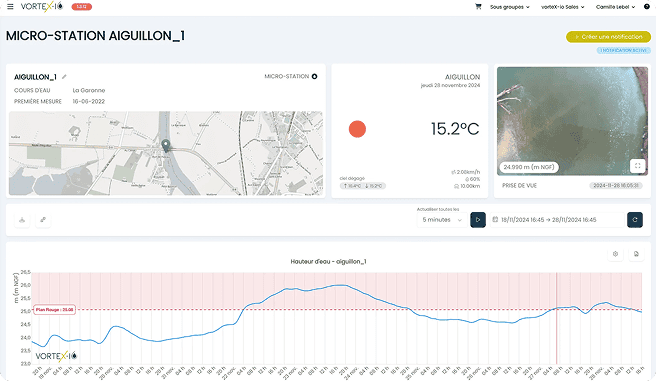Image resolution: width=656 pixels, height=381 pixels.
Task: Click the PRISE DE VUE label
Action: click(x=519, y=185)
